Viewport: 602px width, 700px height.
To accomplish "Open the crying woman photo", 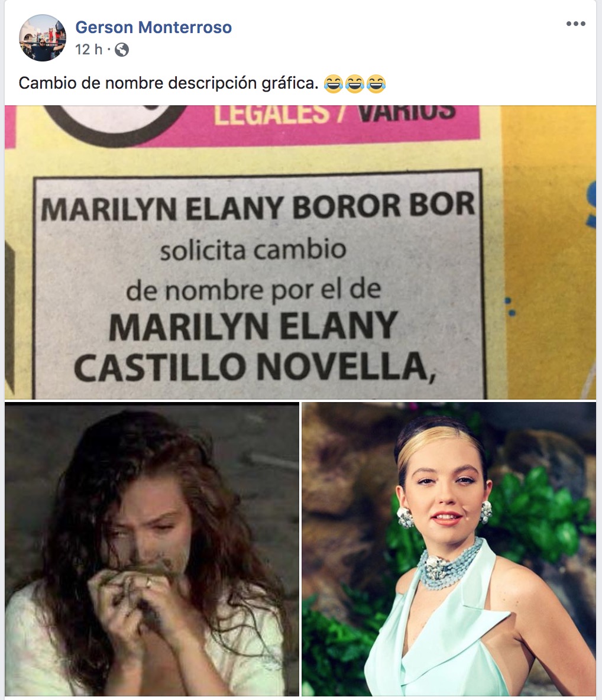I will (x=152, y=549).
